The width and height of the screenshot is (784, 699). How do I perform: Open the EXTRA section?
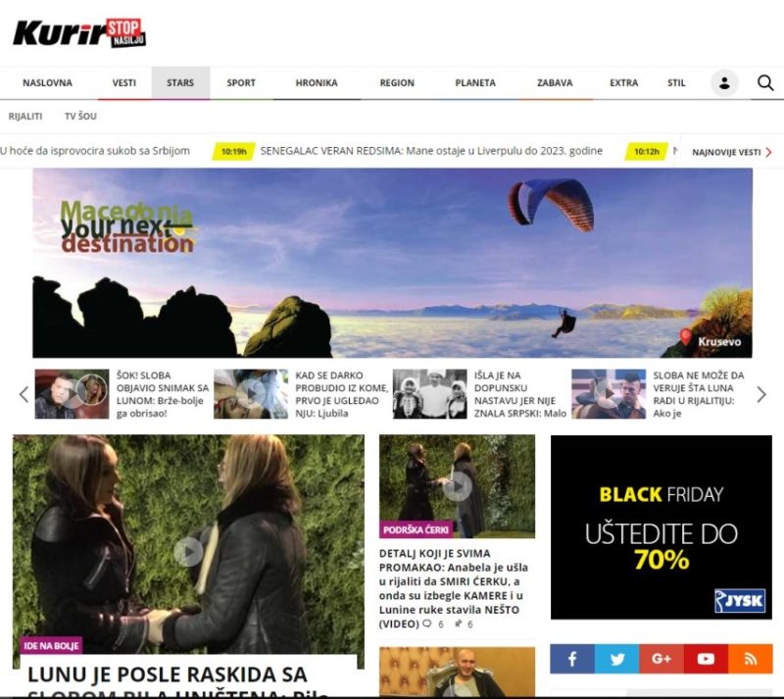[x=624, y=83]
